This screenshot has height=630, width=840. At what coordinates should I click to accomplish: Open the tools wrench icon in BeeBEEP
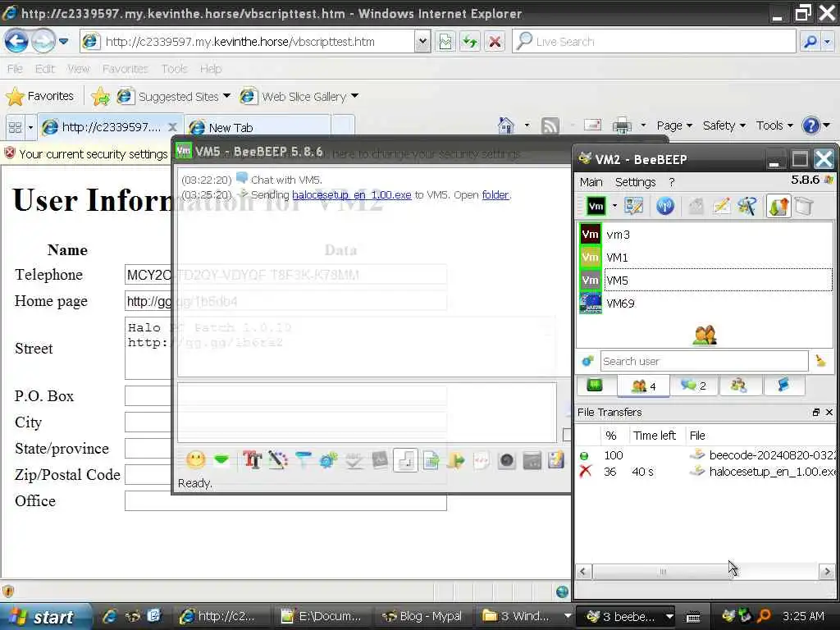point(747,206)
